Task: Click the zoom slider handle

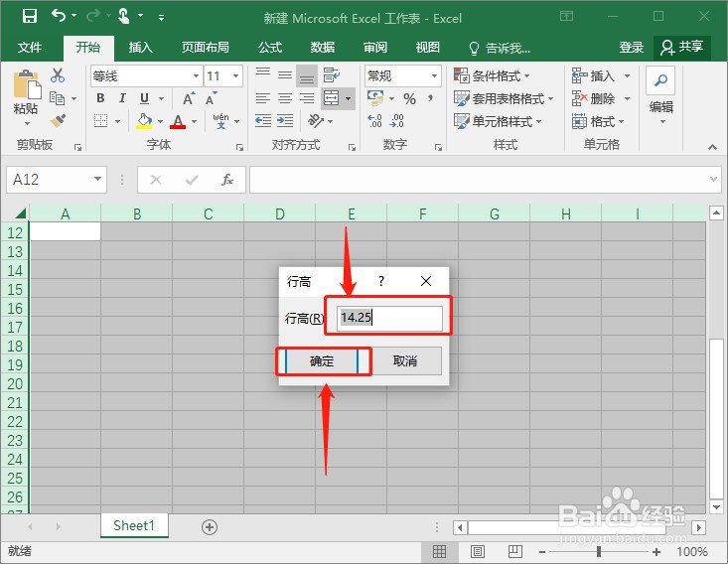Action: click(599, 551)
